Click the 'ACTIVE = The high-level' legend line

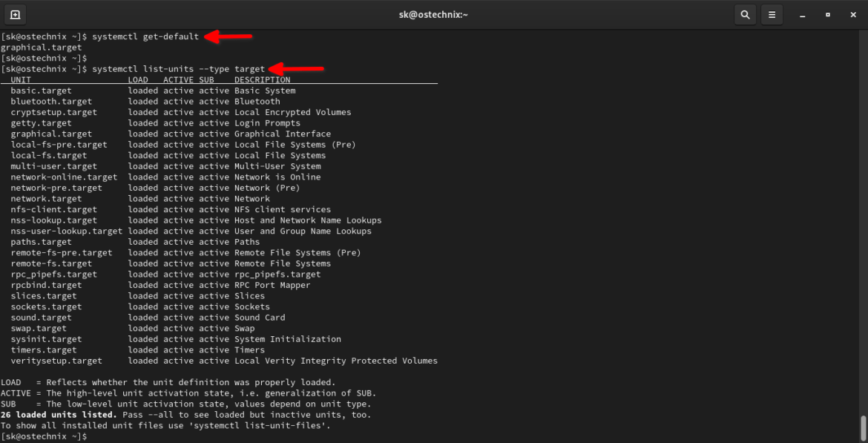coord(188,393)
